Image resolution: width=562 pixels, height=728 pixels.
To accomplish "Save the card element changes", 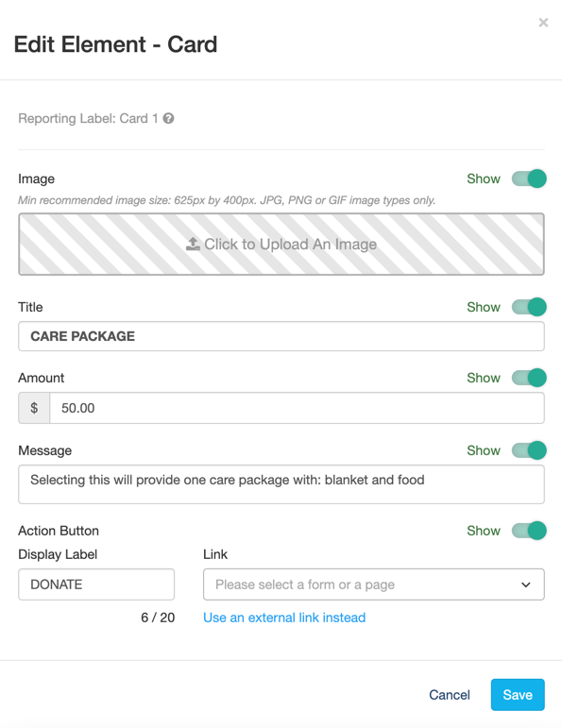I will 518,695.
